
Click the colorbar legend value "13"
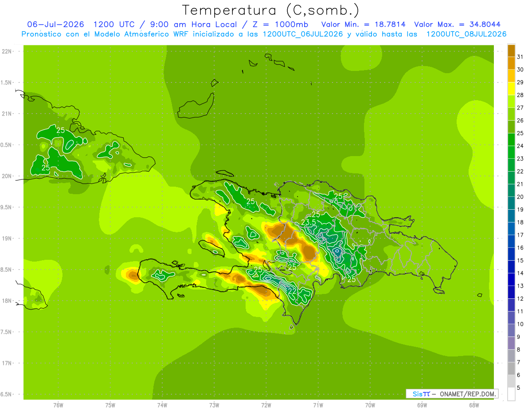point(520,286)
